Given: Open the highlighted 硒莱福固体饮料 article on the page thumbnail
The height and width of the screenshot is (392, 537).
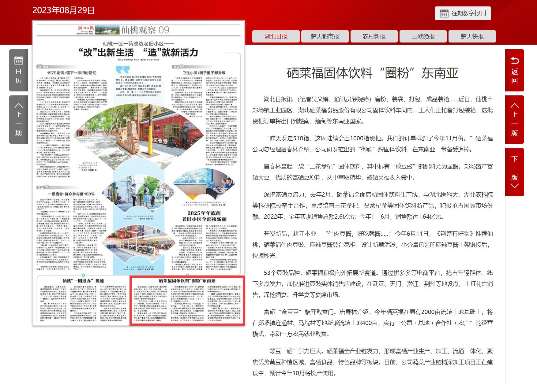Looking at the screenshot, I should pos(187,301).
